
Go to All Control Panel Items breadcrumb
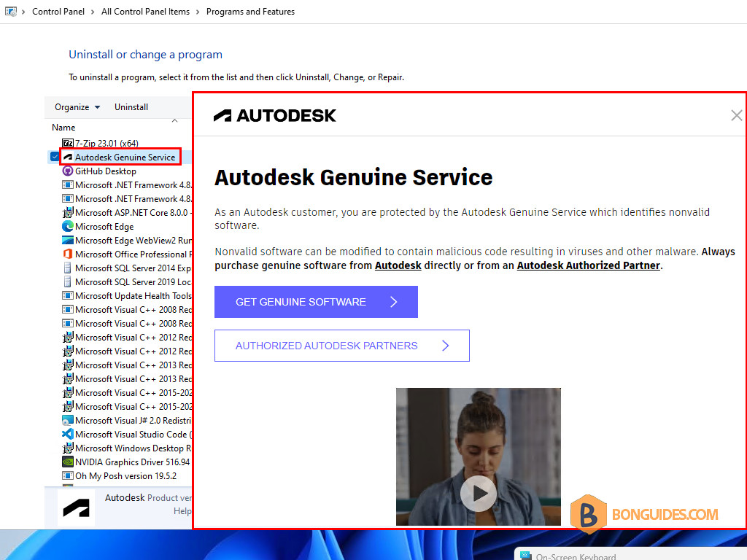point(145,12)
